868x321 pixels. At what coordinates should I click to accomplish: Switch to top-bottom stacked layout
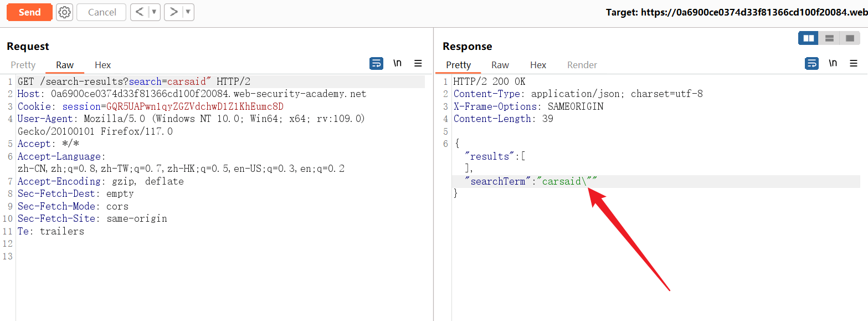[x=829, y=38]
